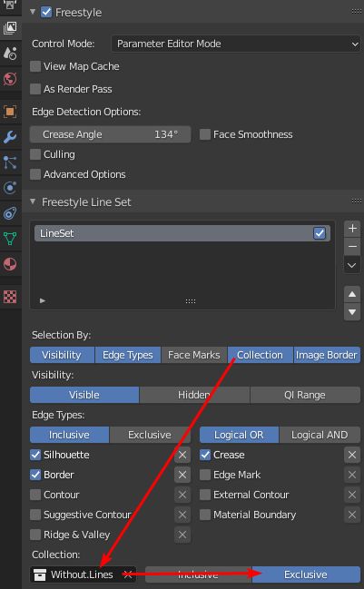This screenshot has height=589, width=364.
Task: Collapse the Freestyle panel triangle
Action: (33, 12)
